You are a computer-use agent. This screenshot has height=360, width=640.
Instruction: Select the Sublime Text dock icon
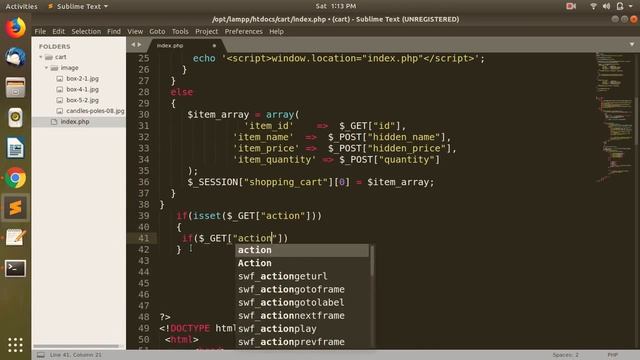click(x=16, y=208)
